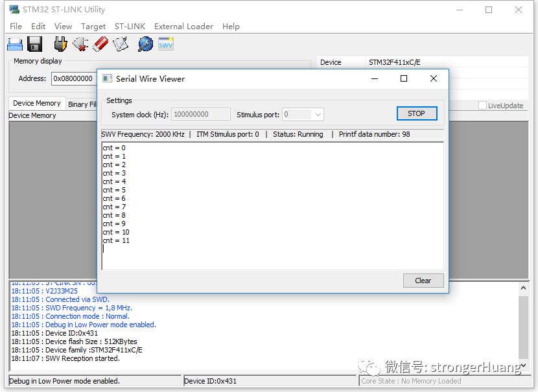
Task: Click the log panel scroll up arrow
Action: (x=523, y=288)
